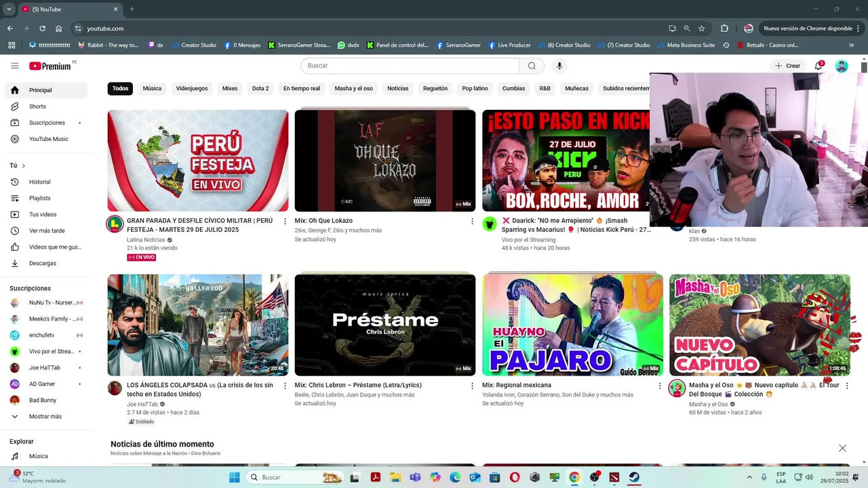Open Perú Festeja live video thumbnail

198,161
